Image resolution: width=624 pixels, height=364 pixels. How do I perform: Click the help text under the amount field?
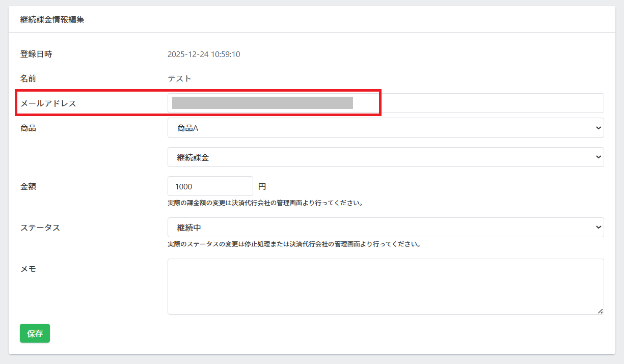tap(265, 203)
